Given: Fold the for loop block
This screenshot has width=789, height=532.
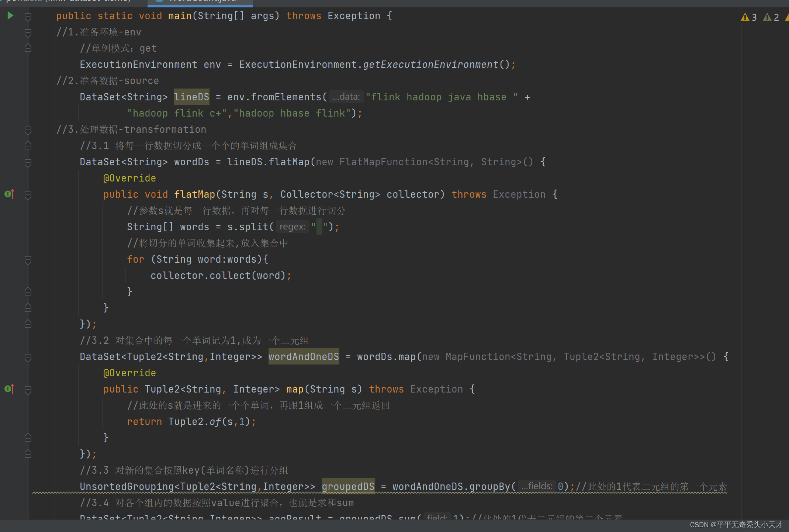Looking at the screenshot, I should 28,260.
